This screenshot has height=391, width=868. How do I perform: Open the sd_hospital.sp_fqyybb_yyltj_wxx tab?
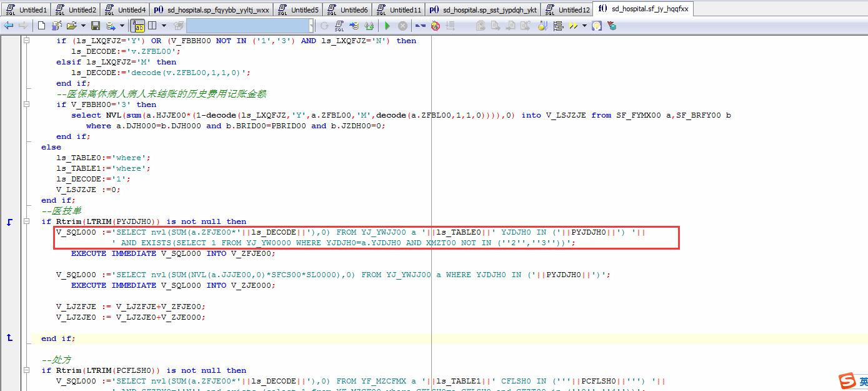211,9
